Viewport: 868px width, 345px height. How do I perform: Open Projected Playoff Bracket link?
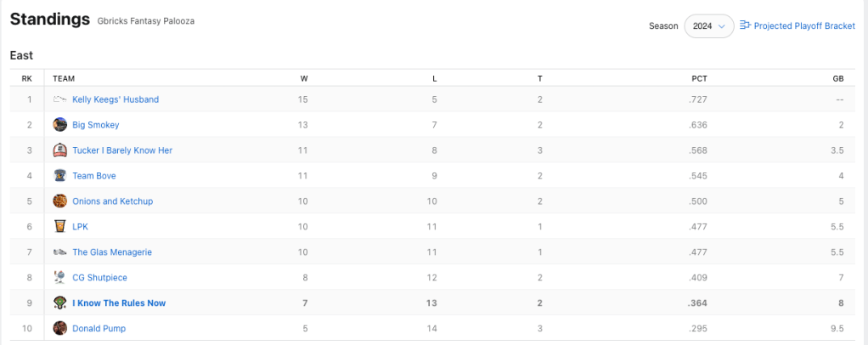804,26
